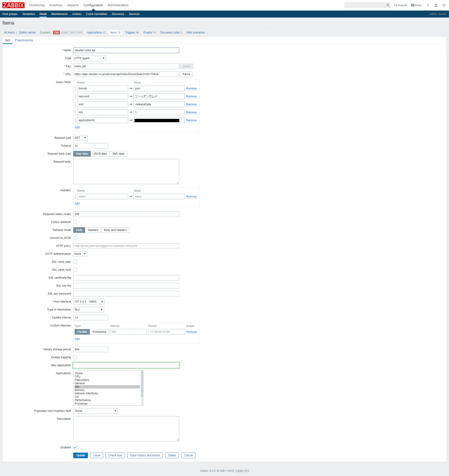
Task: Select Scheduling custom interval type
Action: 99,332
